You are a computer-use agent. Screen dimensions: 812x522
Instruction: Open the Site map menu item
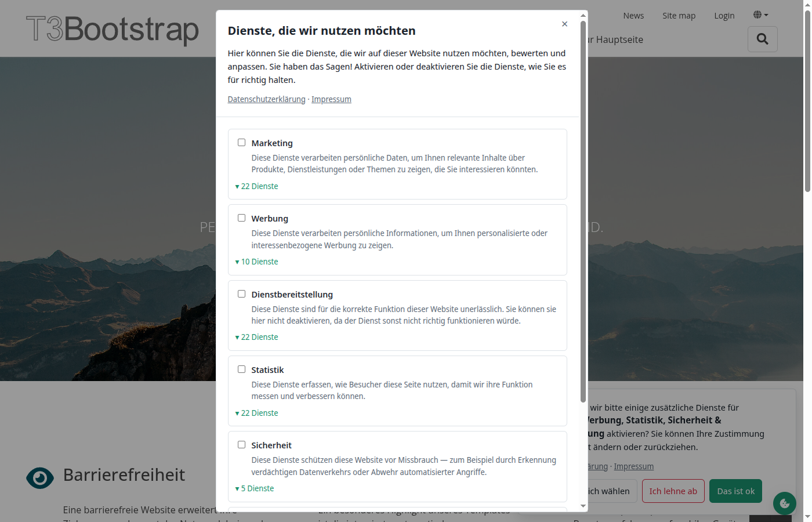point(679,16)
